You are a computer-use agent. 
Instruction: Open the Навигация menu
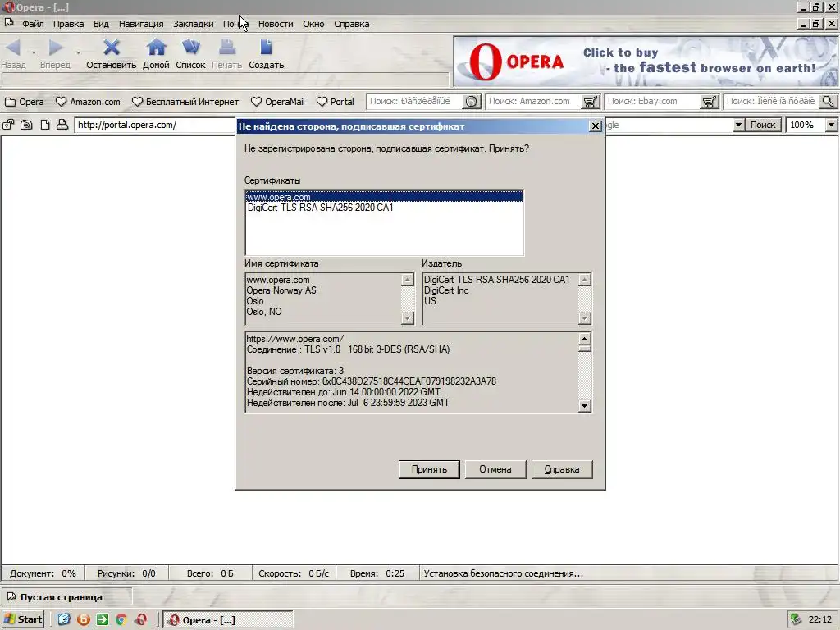tap(141, 24)
